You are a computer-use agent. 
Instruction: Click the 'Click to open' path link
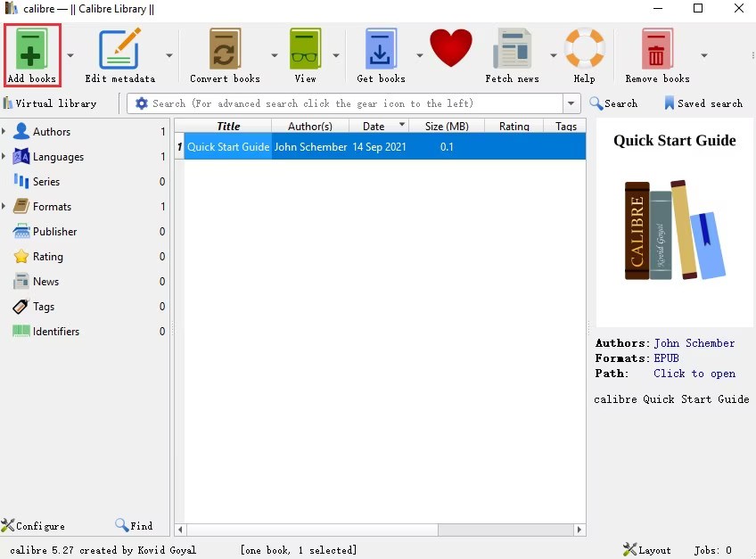click(x=694, y=374)
